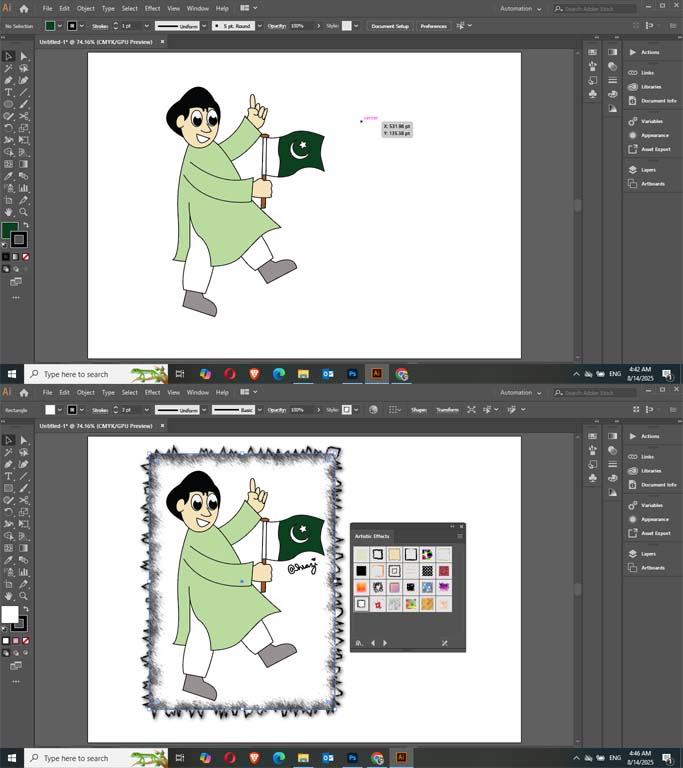
Task: Swap fill and stroke in the 4:42 AM window
Action: point(26,225)
